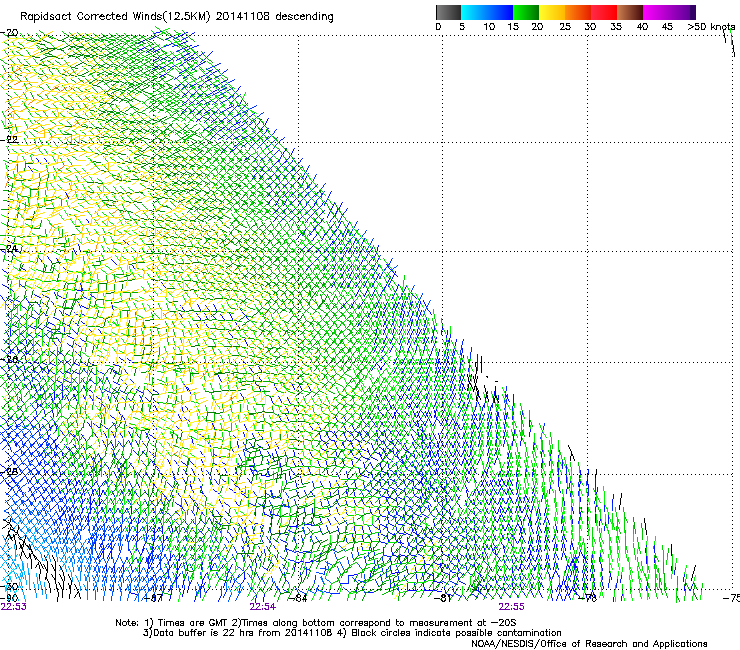
Task: Click the -26 latitude label
Action: pyautogui.click(x=10, y=360)
